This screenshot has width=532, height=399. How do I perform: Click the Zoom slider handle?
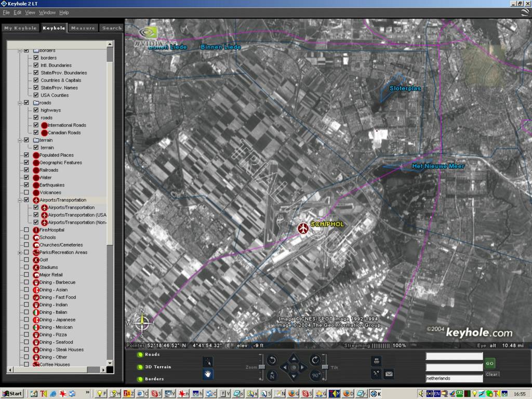262,367
